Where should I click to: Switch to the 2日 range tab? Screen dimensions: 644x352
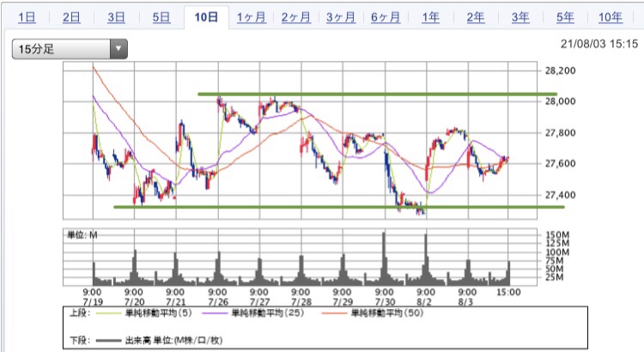pos(71,17)
